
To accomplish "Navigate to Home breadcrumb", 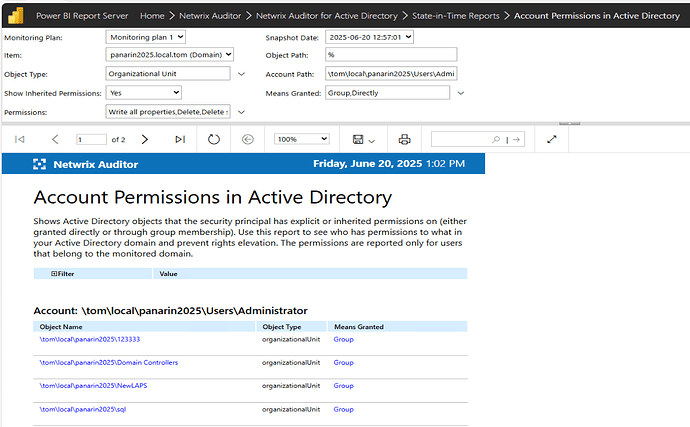I will (x=152, y=16).
